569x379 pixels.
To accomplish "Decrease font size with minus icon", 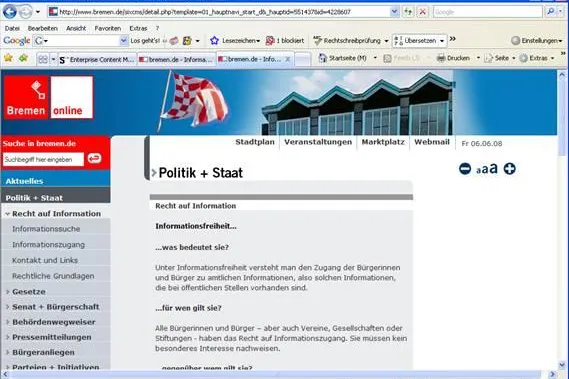I will click(x=465, y=168).
